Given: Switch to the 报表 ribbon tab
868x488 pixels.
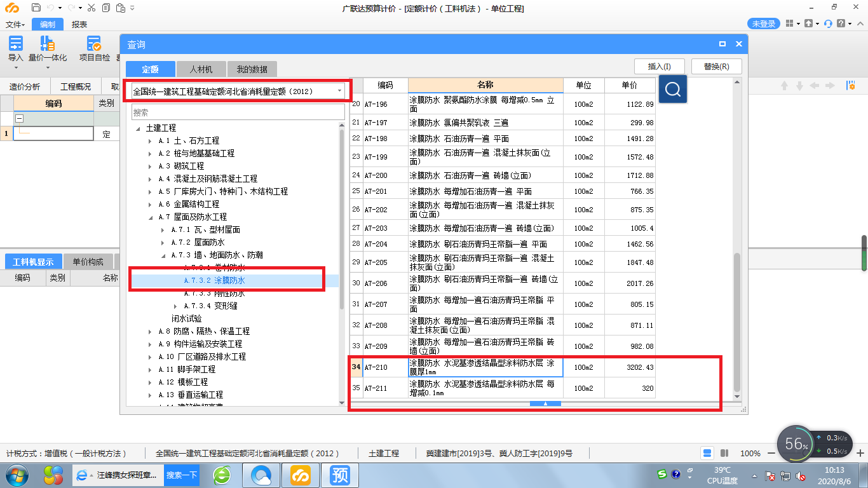Looking at the screenshot, I should pos(79,25).
